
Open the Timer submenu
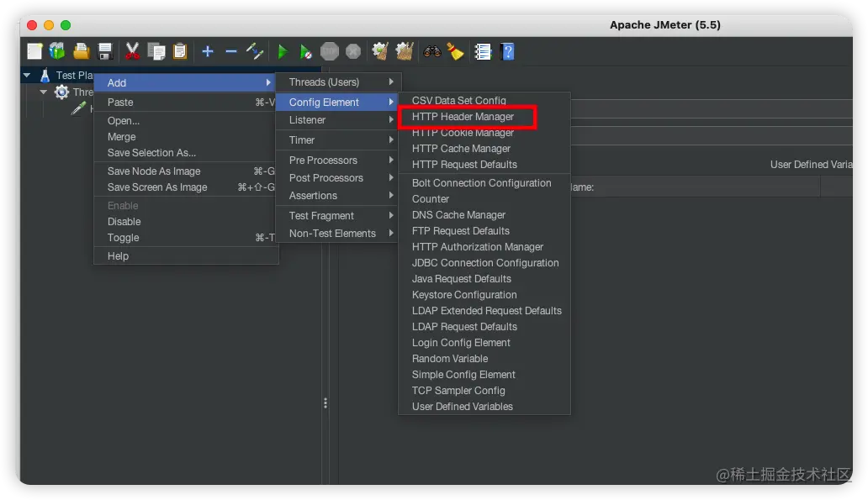337,140
